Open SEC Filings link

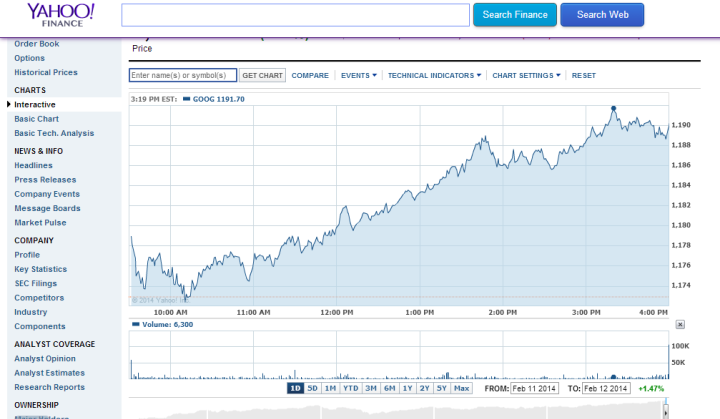click(36, 283)
